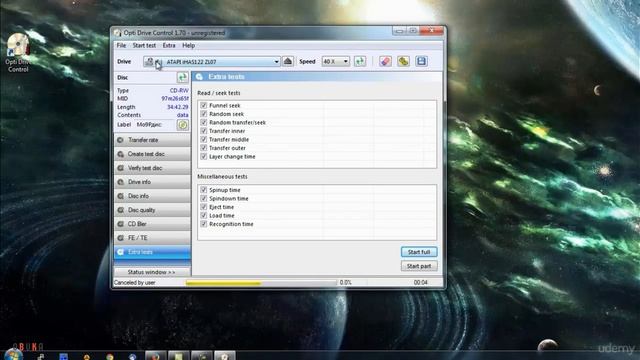Click the elapsed time 00:04
Viewport: 640px width, 360px height.
420,282
